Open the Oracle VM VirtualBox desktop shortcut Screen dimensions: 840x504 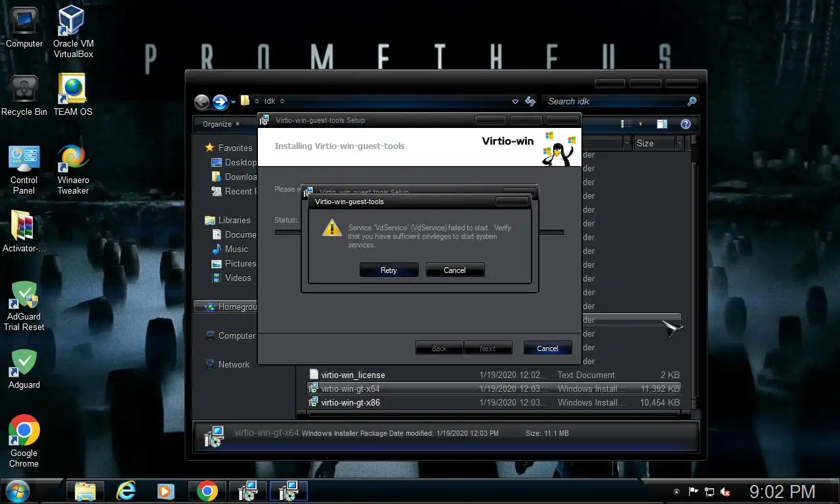73,32
